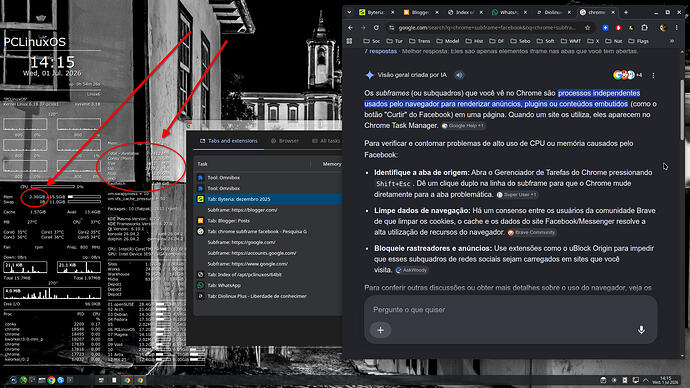
Task: Open the green X icon in taskbar
Action: (23, 380)
